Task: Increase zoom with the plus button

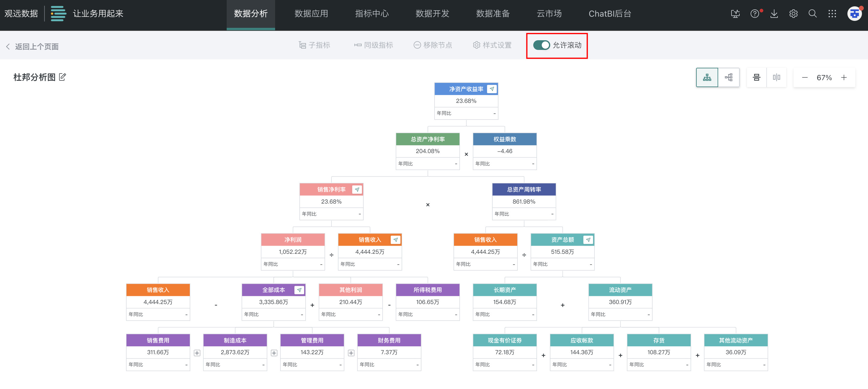Action: click(844, 77)
